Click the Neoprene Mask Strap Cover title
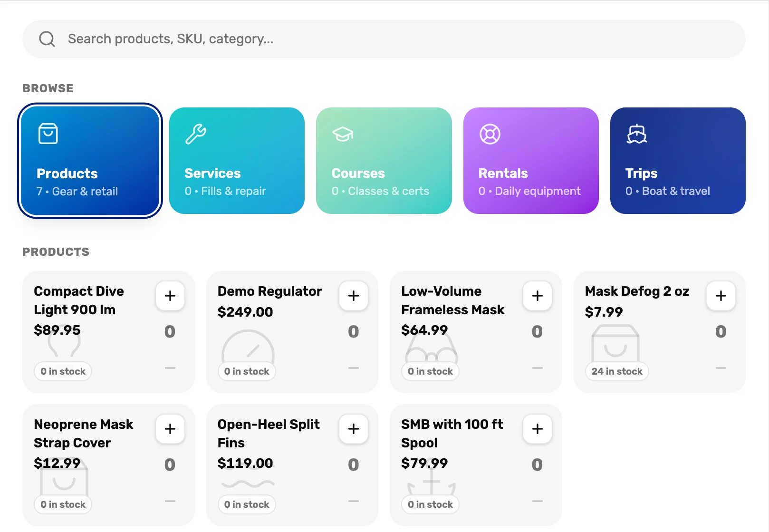Image resolution: width=769 pixels, height=532 pixels. coord(84,433)
